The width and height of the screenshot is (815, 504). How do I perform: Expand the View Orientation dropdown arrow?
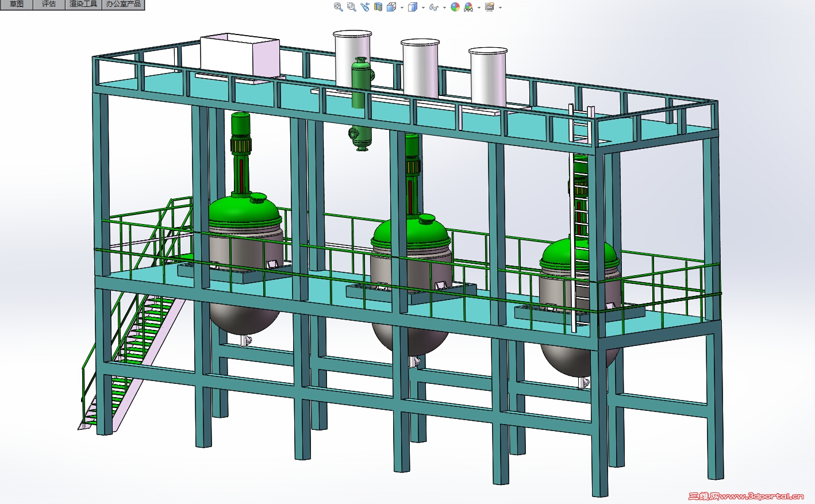402,7
